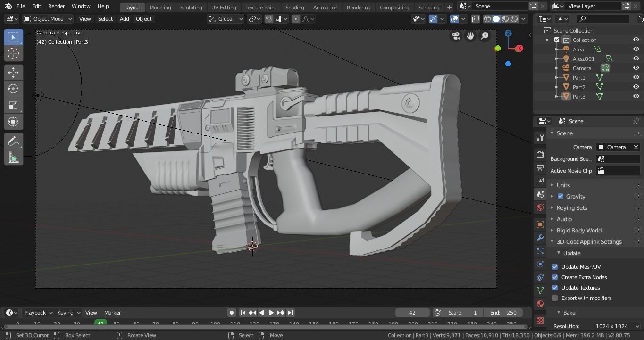Hide Part3 in the outliner
This screenshot has width=644, height=340.
click(x=636, y=96)
